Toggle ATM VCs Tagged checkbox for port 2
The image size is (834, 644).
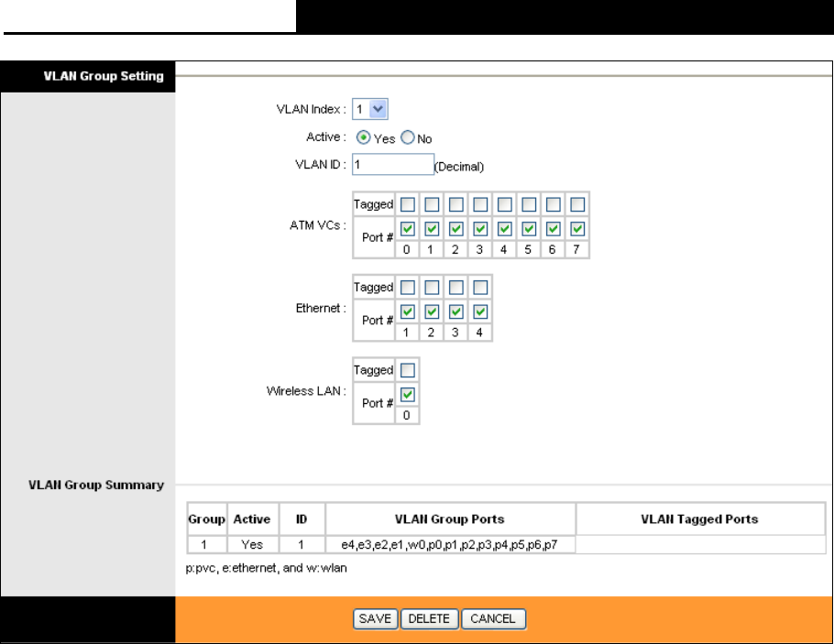click(456, 204)
